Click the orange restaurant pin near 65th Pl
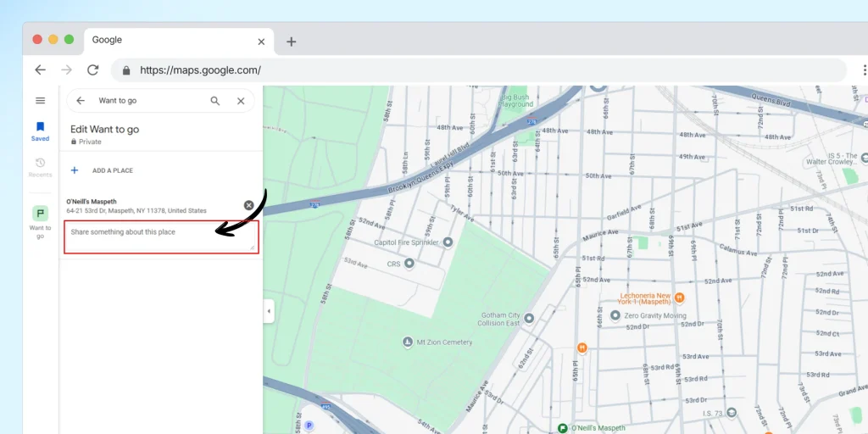This screenshot has height=434, width=868. coord(581,348)
